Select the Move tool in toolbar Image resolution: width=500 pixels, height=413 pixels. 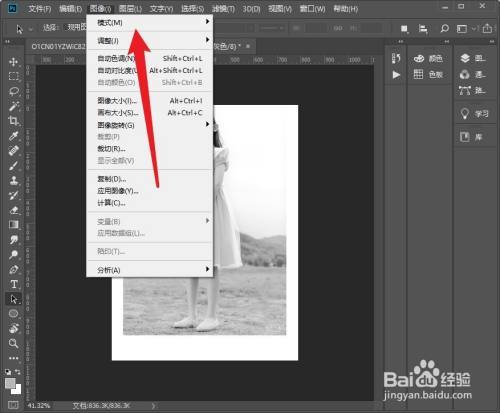[14, 62]
